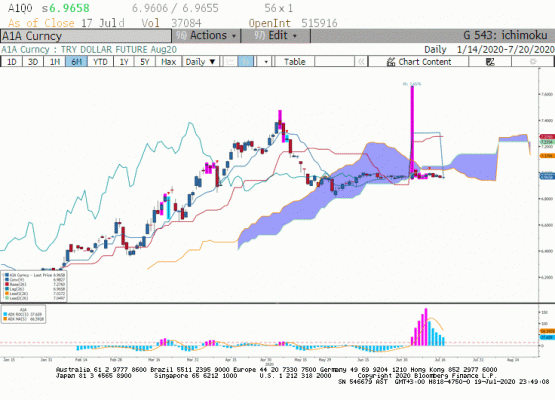Click the TRY DOLLAR FUTURE Aug20 description
Screen dimensions: 555x400
tap(119, 49)
